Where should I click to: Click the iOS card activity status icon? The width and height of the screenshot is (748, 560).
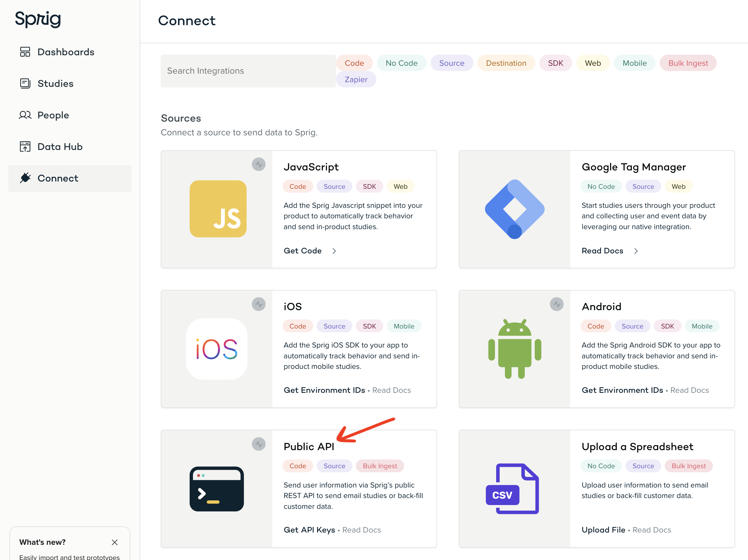258,304
